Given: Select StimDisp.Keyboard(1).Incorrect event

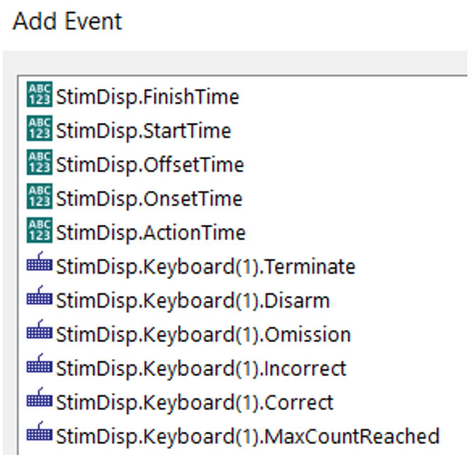Looking at the screenshot, I should [200, 368].
